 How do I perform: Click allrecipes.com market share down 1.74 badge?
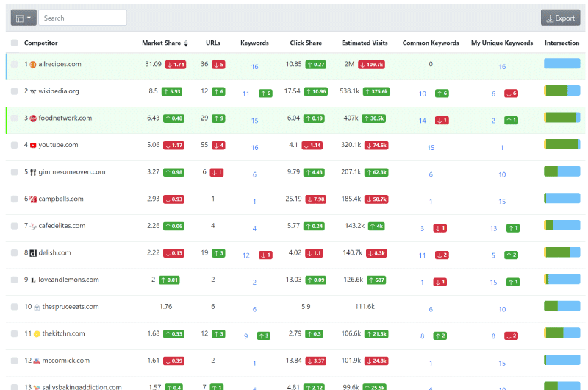[176, 65]
